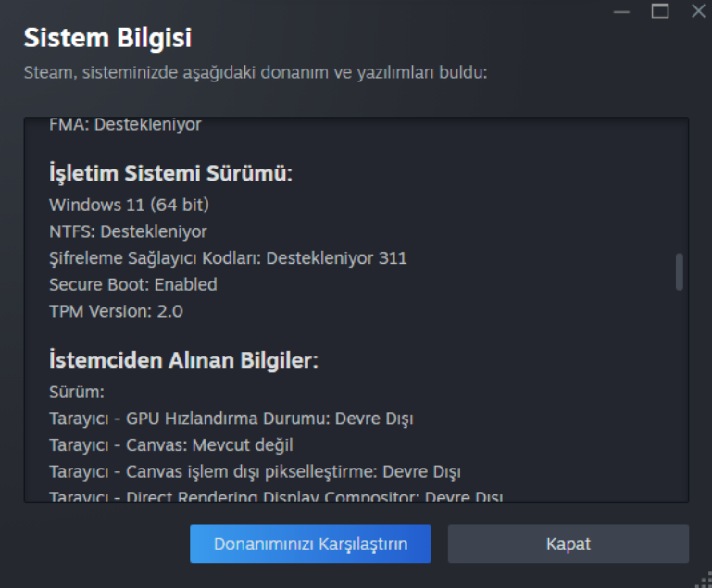Close window using the X icon

pyautogui.click(x=698, y=11)
